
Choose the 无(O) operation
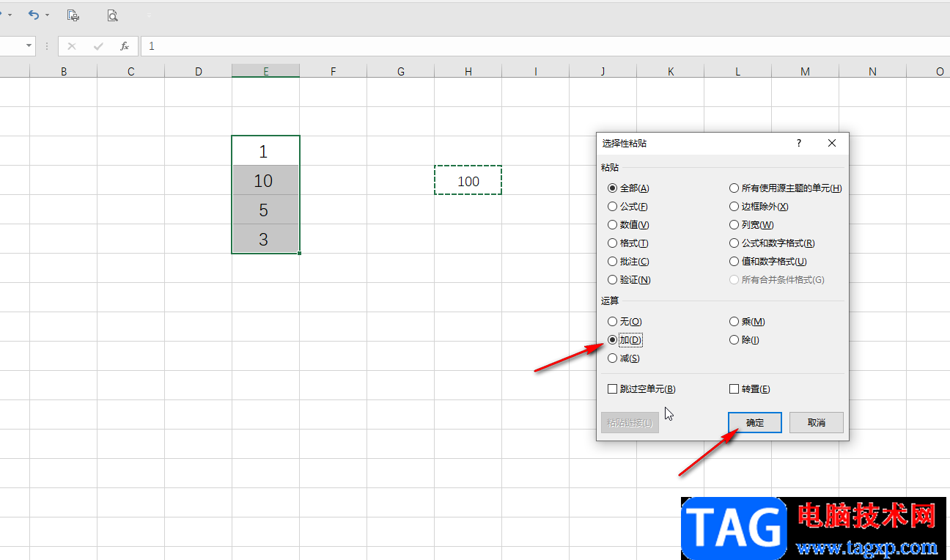coord(625,322)
